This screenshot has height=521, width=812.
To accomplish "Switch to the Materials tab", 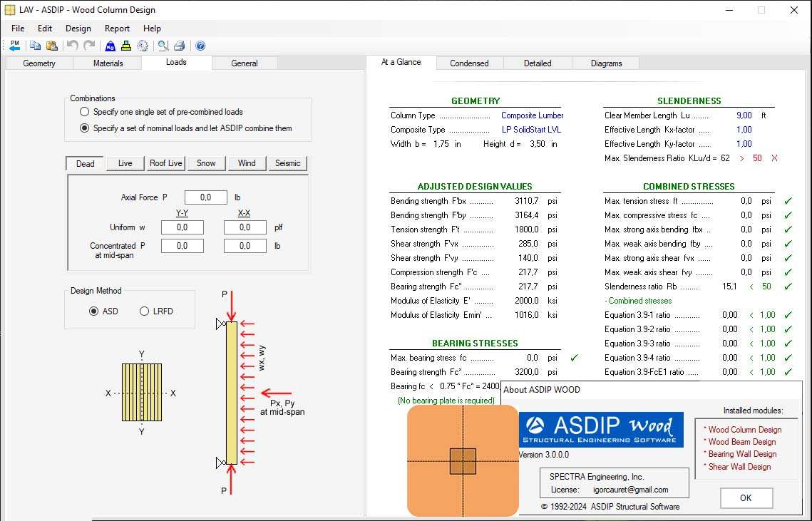I will 108,63.
